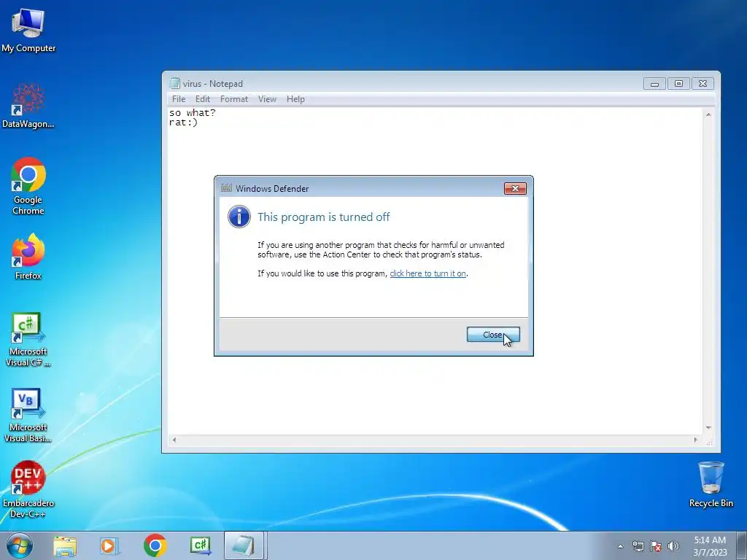Open Chrome from the taskbar

155,545
